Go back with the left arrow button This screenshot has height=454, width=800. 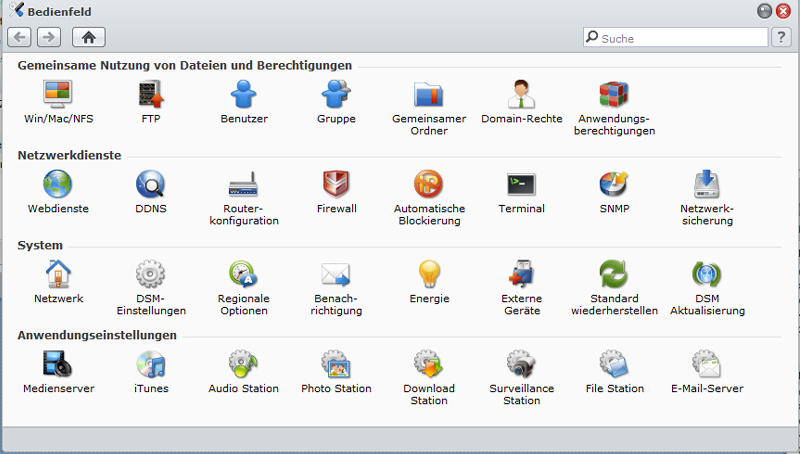coord(19,37)
